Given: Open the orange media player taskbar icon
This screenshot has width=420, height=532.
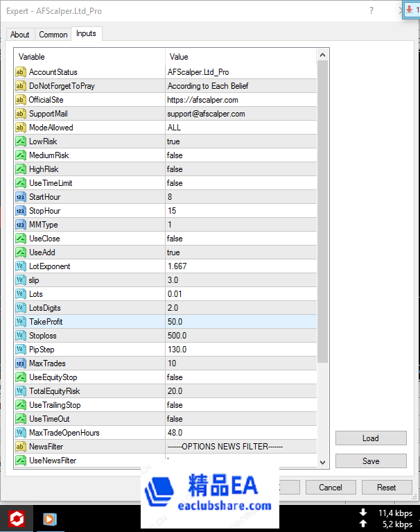Looking at the screenshot, I should tap(49, 518).
